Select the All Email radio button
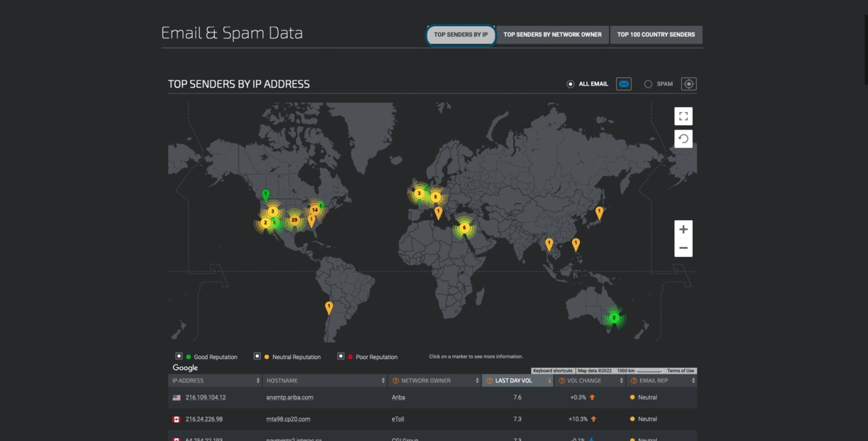The image size is (868, 441). (x=570, y=84)
